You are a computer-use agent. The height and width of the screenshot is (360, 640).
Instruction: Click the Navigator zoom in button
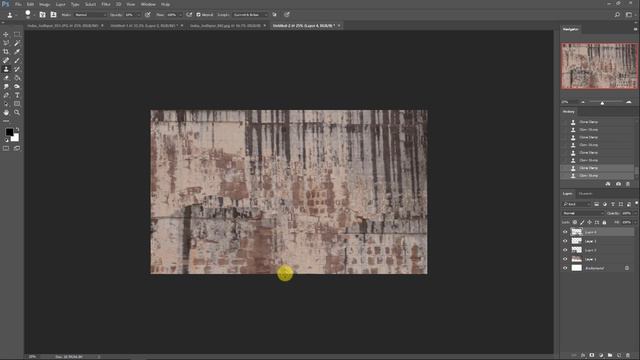(629, 102)
